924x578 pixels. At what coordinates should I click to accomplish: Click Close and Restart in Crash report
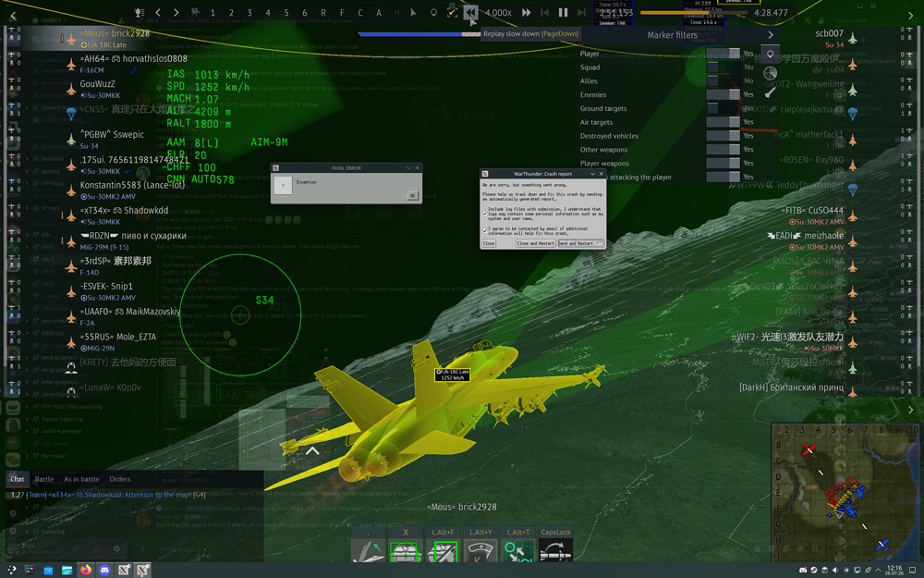536,243
